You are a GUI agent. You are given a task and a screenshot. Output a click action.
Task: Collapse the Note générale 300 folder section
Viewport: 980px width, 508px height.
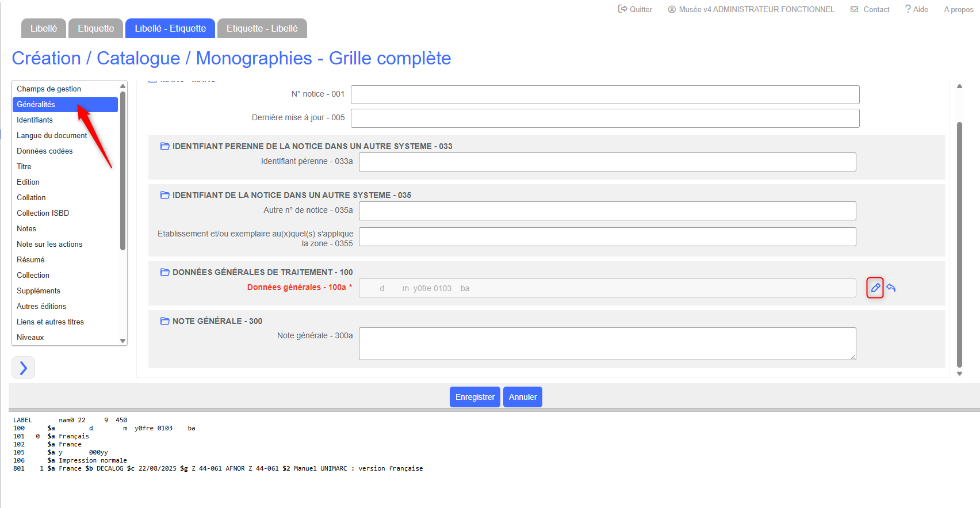coord(164,321)
